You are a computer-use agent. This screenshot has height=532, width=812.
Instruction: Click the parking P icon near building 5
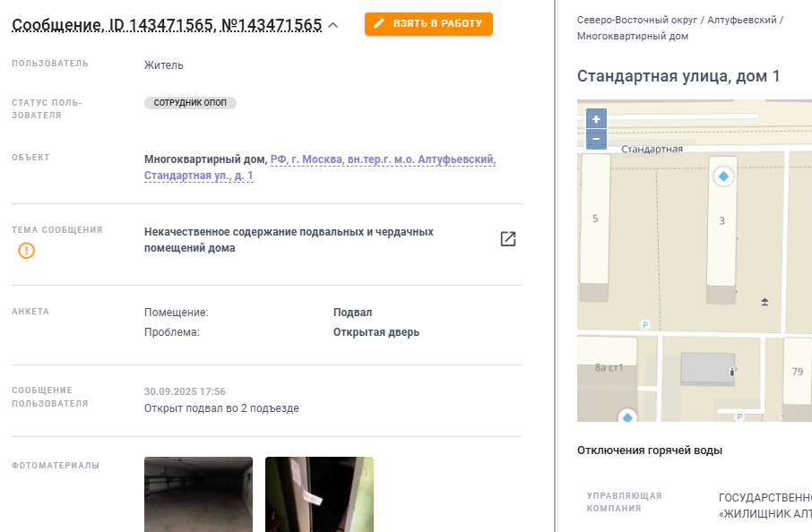644,325
